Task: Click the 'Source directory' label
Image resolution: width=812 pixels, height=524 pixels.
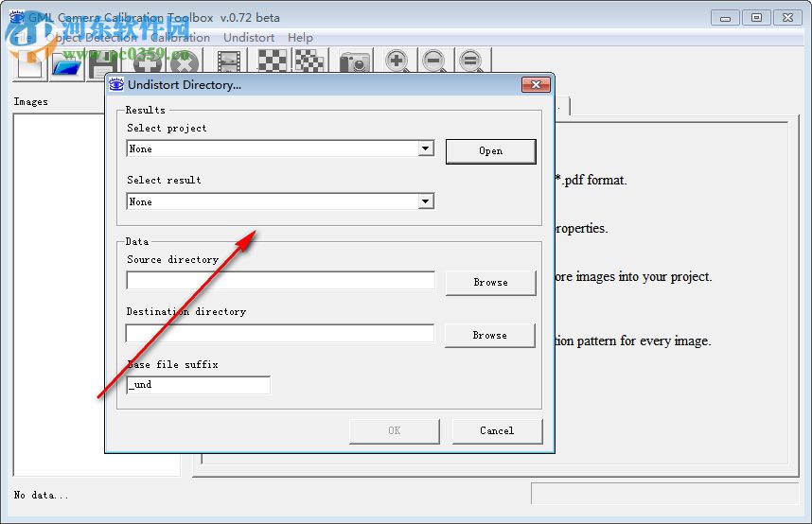Action: pyautogui.click(x=173, y=259)
